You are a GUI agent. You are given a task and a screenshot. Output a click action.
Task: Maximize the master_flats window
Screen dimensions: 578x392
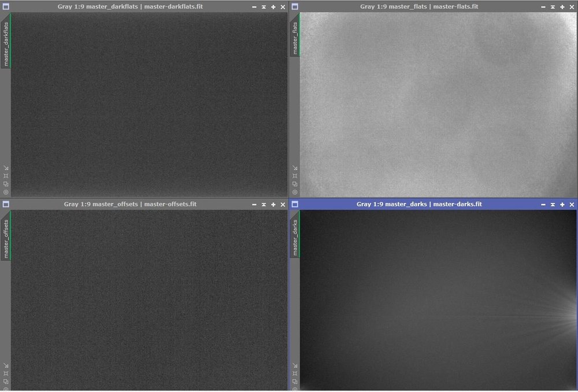click(562, 7)
